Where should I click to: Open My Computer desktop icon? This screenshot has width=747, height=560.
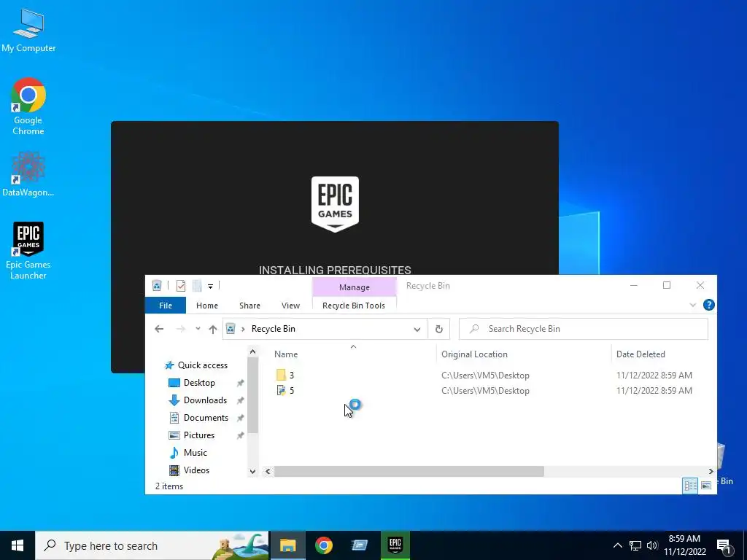click(28, 31)
